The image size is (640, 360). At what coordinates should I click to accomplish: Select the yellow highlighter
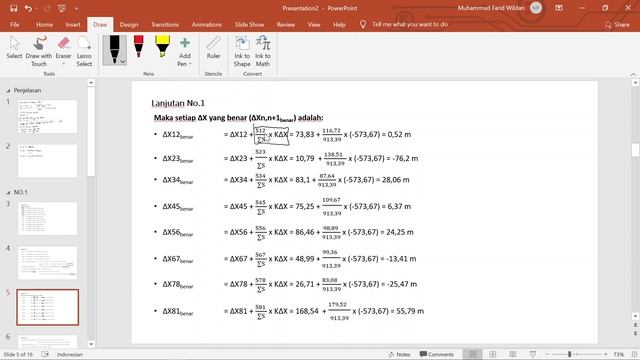click(x=162, y=47)
